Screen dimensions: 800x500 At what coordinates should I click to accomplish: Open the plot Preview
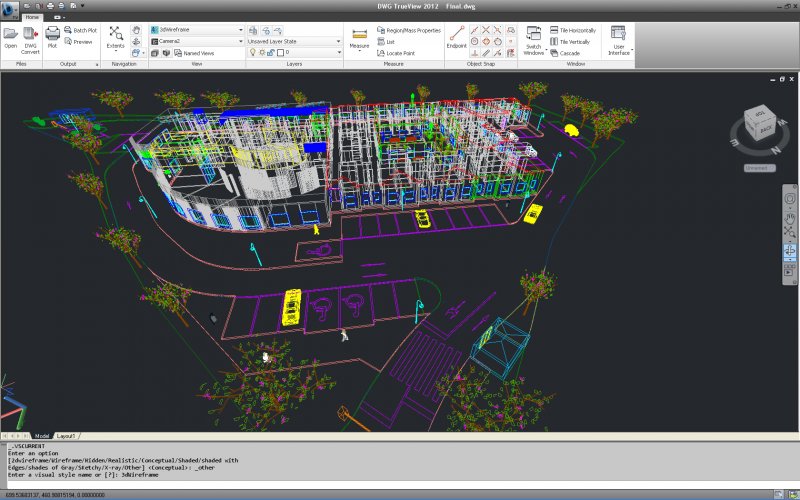coord(79,42)
